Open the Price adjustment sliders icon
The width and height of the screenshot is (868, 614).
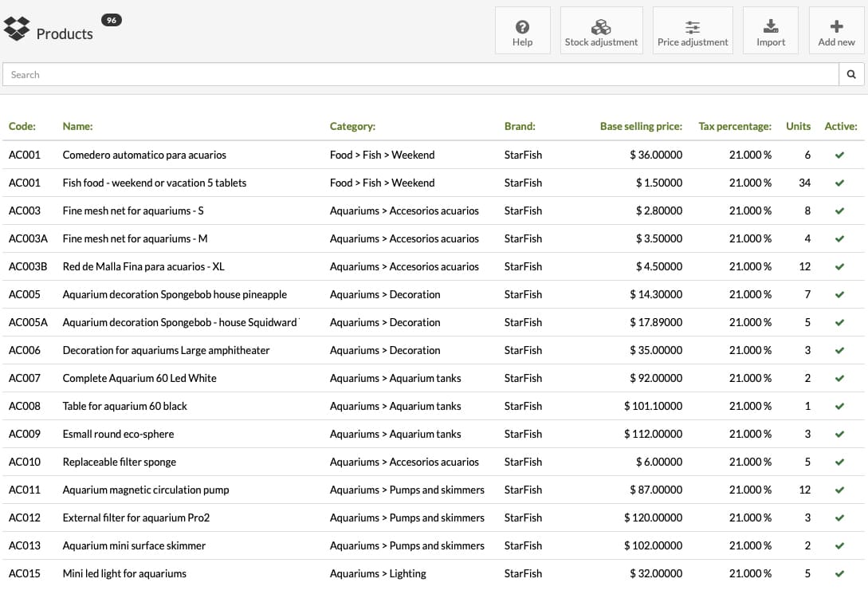pos(693,27)
